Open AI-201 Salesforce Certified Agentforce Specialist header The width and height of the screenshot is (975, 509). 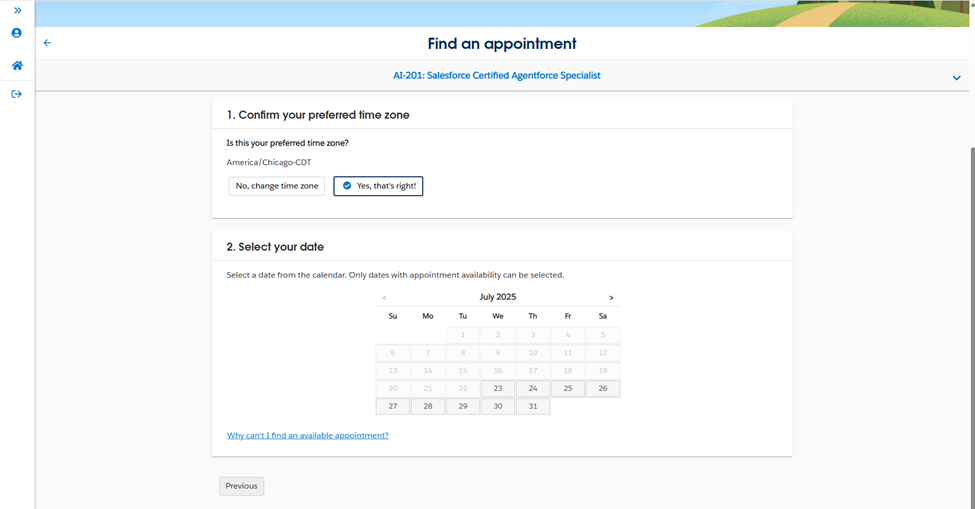point(497,75)
